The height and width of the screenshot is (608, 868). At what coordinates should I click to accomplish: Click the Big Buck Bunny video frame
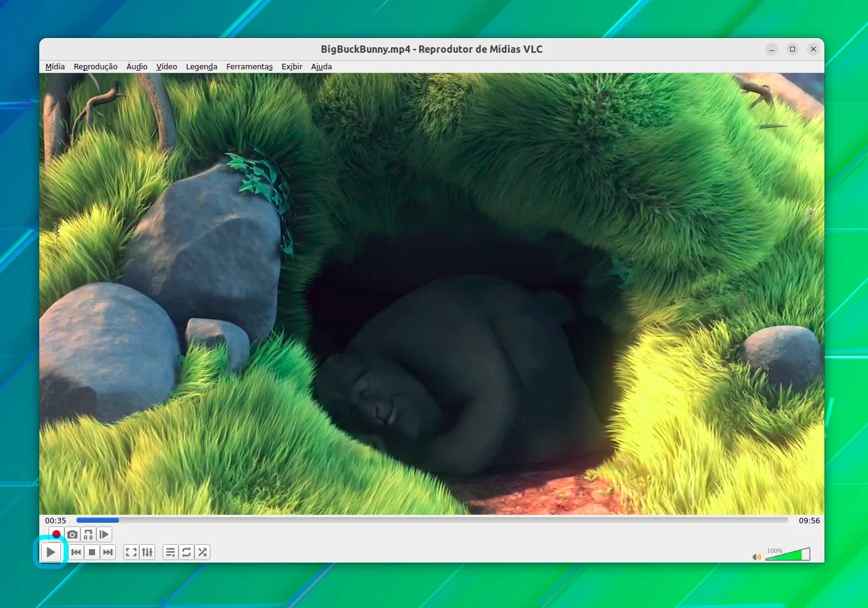pos(432,294)
